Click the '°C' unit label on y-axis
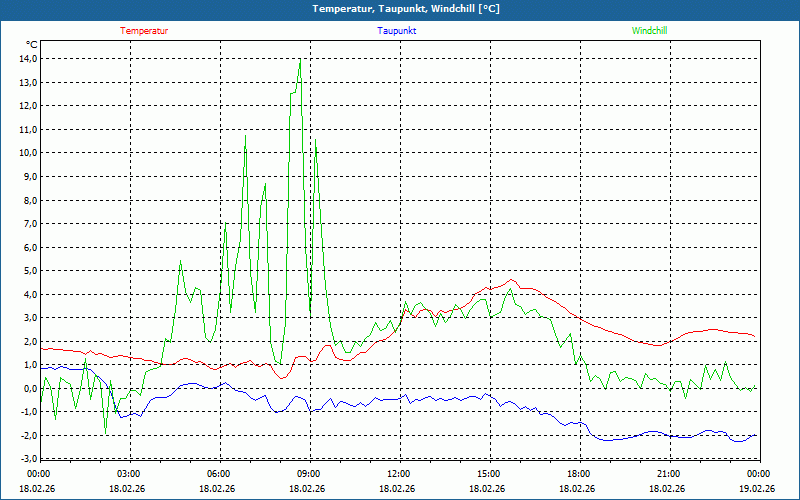800x500 pixels. 32,44
